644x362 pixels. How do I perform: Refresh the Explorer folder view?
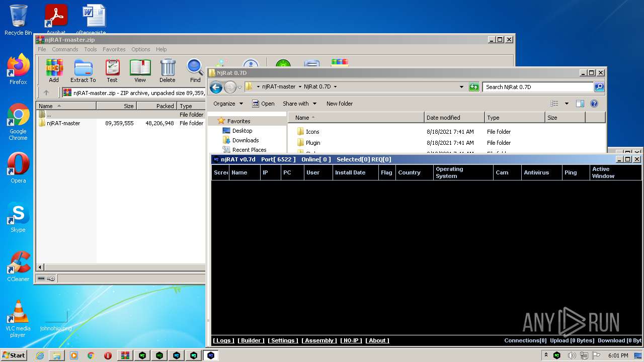click(x=474, y=87)
